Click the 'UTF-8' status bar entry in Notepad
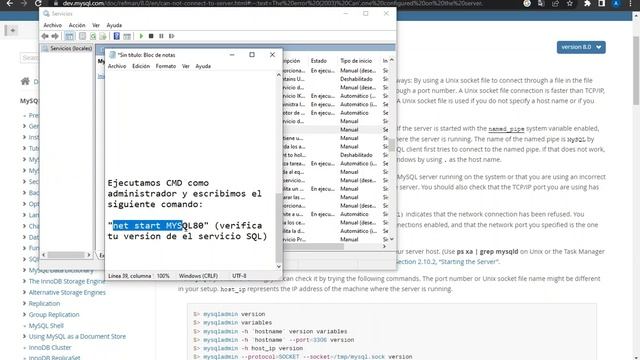Screen dimensions: 640x360 pyautogui.click(x=239, y=276)
